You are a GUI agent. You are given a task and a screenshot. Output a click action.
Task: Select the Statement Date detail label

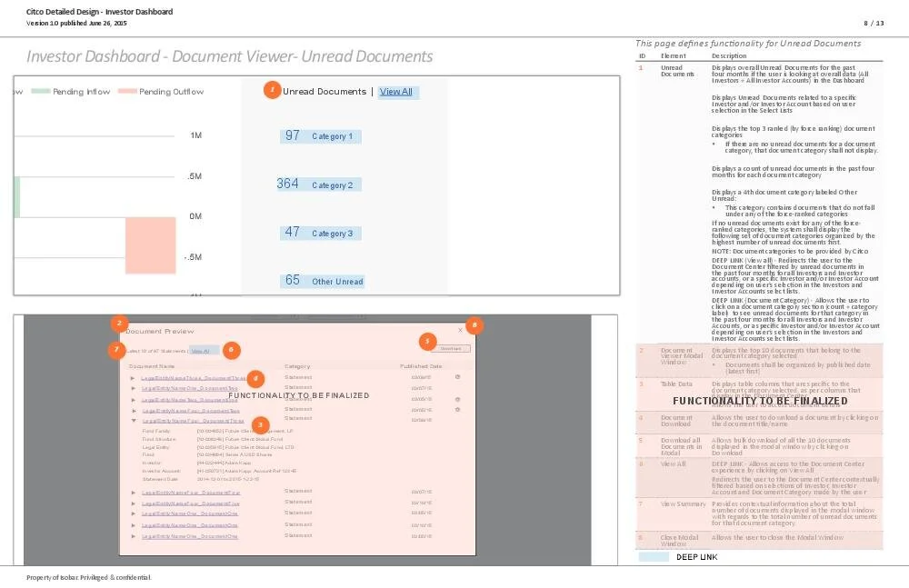click(x=160, y=479)
